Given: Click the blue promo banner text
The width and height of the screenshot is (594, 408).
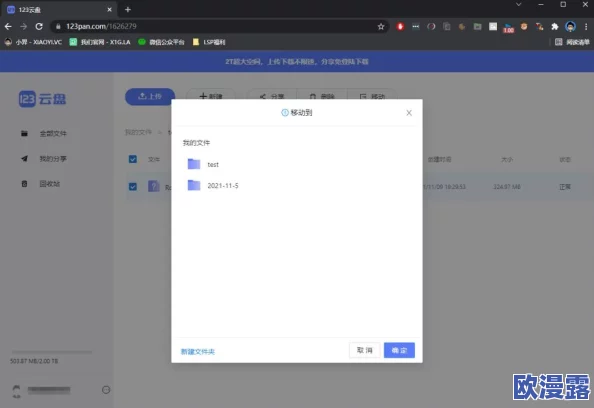Looking at the screenshot, I should click(297, 61).
